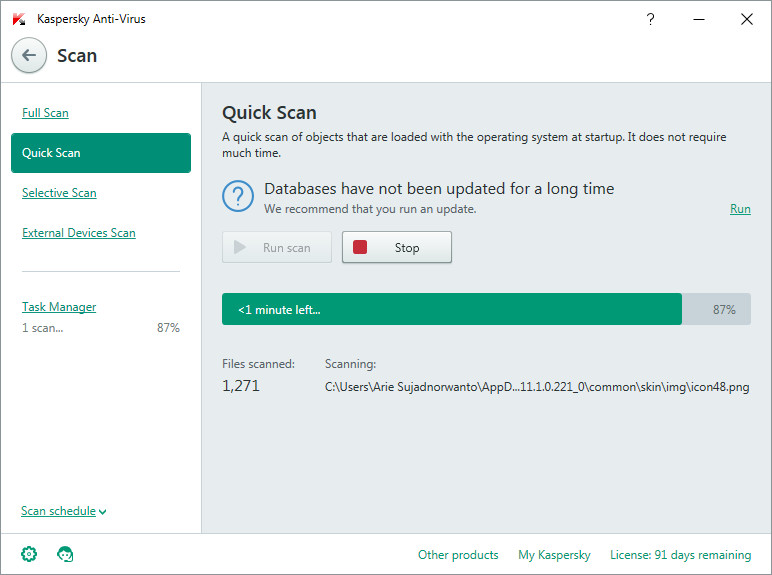This screenshot has width=772, height=575.
Task: Click the Quick Scan heading in main panel
Action: pos(269,113)
